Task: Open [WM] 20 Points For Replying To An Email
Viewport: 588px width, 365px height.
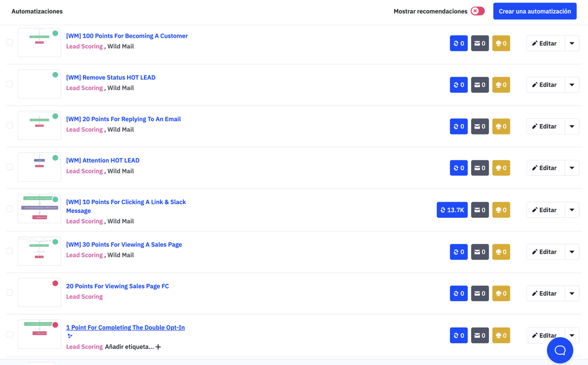Action: coord(123,119)
